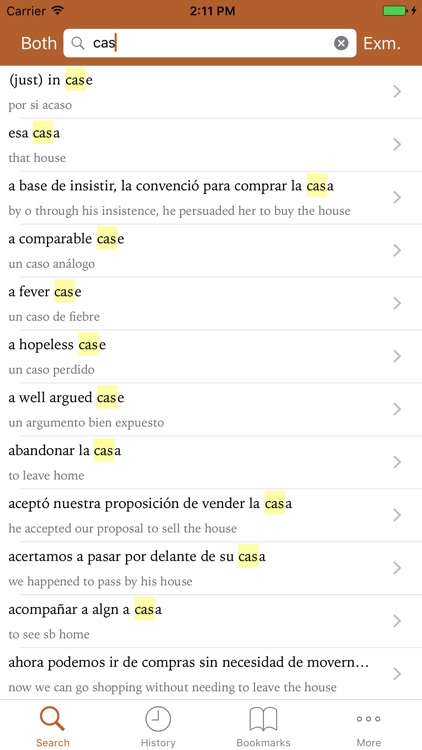422x750 pixels.
Task: Open "acompañar a algn a casa" entry
Action: [x=211, y=621]
